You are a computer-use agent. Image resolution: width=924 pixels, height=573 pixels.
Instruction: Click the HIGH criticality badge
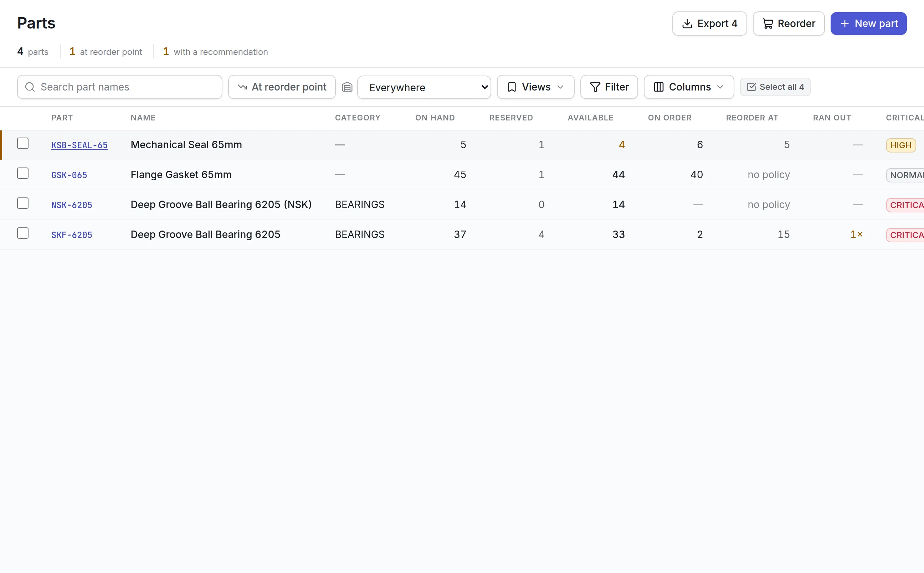click(x=900, y=145)
